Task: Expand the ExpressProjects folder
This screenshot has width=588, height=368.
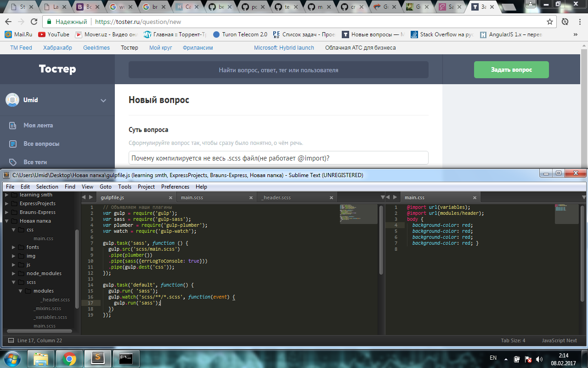Action: (7, 203)
